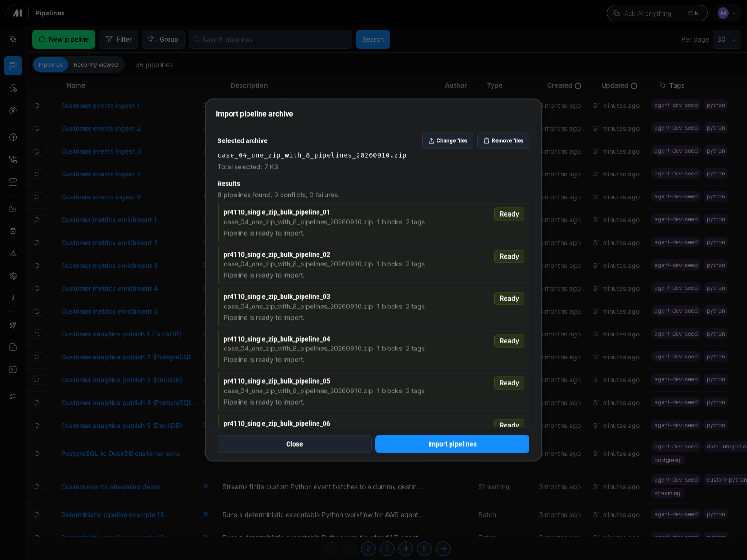The height and width of the screenshot is (560, 747).
Task: Open the Customer analytics publish 1 (DuckDB) link
Action: point(121,334)
